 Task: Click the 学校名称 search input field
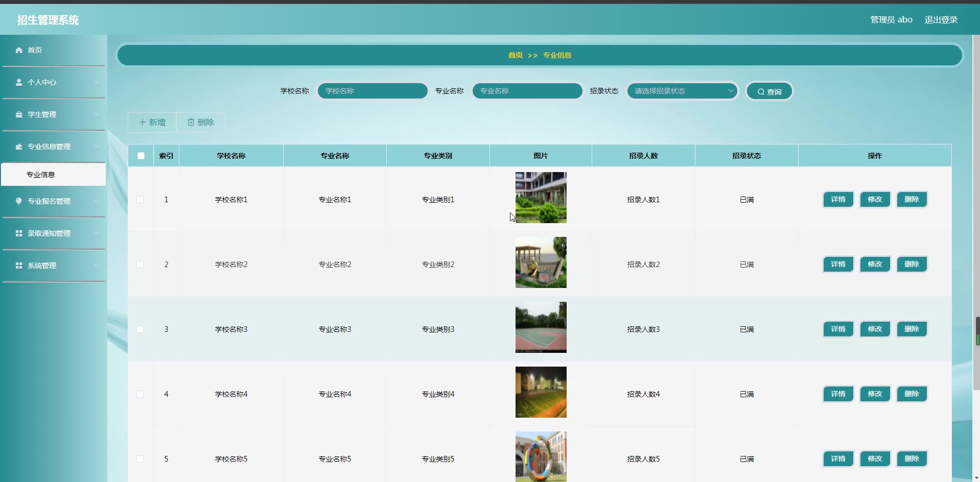pyautogui.click(x=372, y=91)
